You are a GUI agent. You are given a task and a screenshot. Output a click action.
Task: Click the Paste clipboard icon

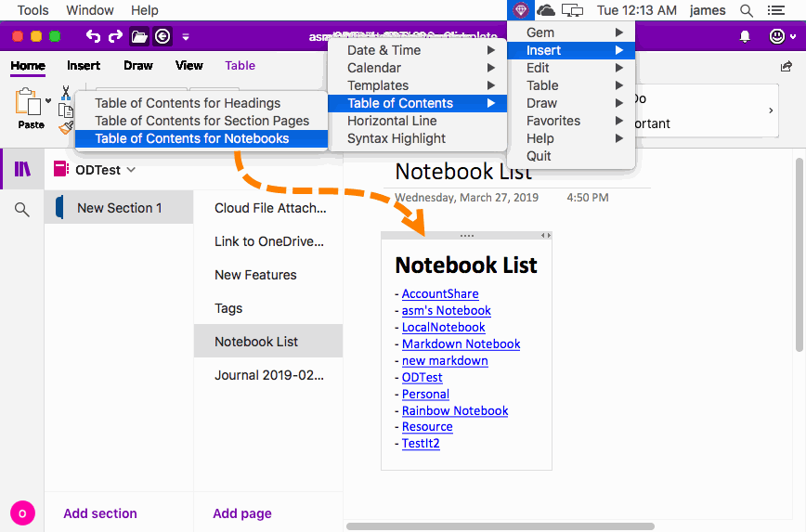(28, 102)
